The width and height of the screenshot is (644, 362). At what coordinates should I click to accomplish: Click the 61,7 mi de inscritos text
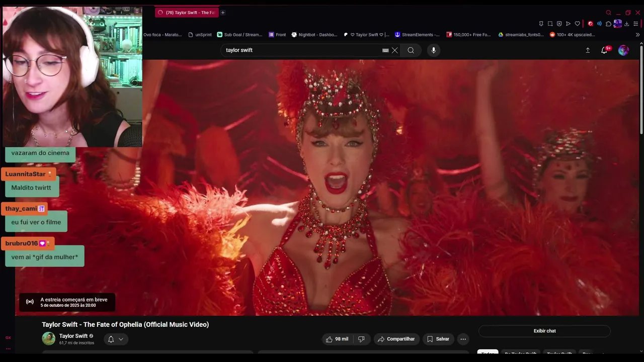pyautogui.click(x=76, y=343)
